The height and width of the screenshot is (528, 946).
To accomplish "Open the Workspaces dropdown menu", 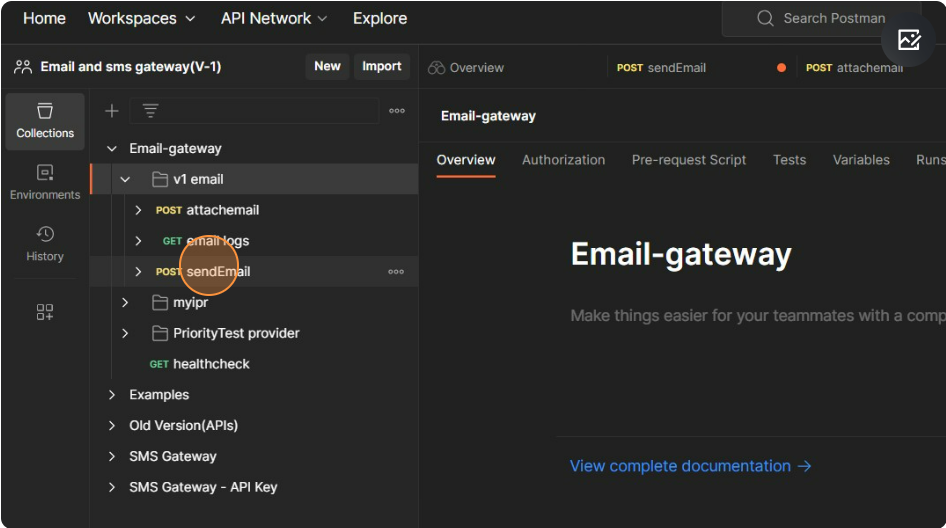I will (141, 18).
